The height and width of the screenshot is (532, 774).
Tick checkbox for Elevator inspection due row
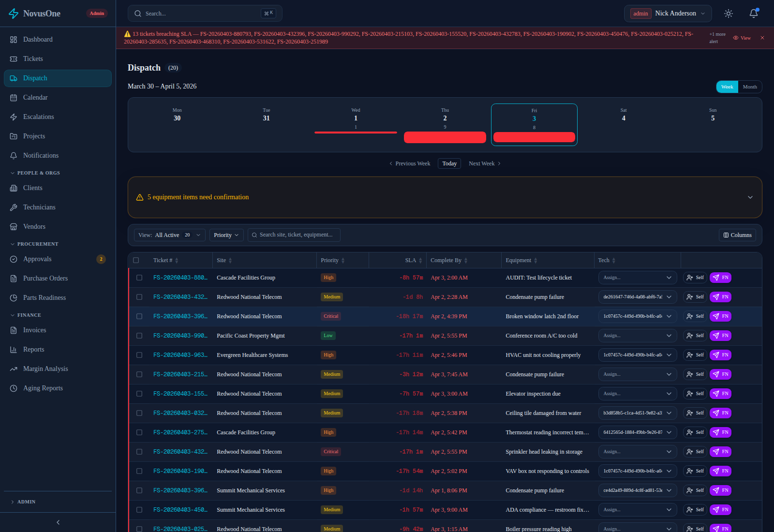click(x=139, y=394)
